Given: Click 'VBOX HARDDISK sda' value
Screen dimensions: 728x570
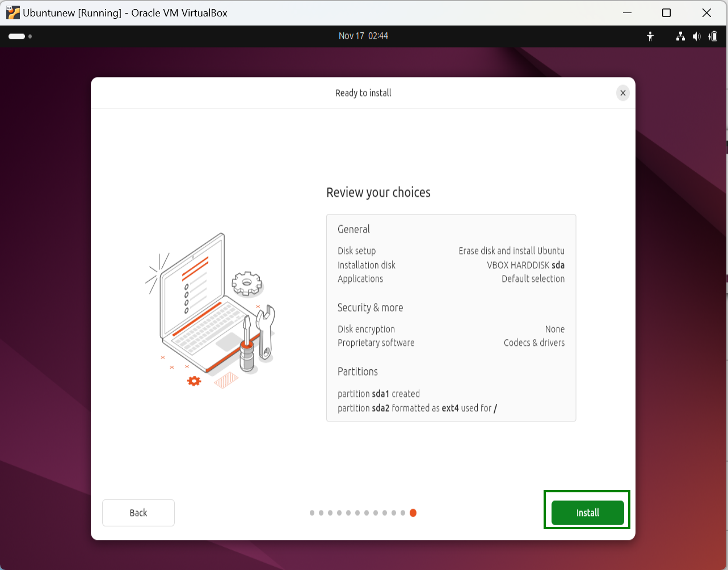Looking at the screenshot, I should pyautogui.click(x=525, y=265).
